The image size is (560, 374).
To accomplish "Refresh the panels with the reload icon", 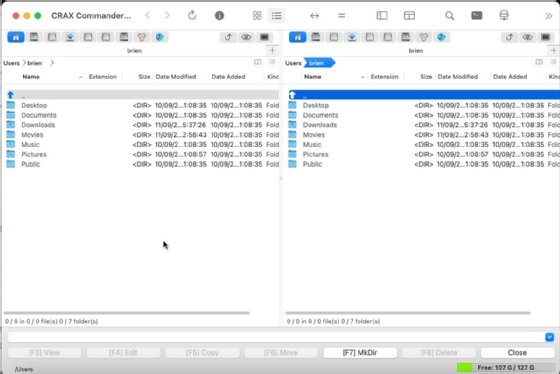I will (x=192, y=15).
